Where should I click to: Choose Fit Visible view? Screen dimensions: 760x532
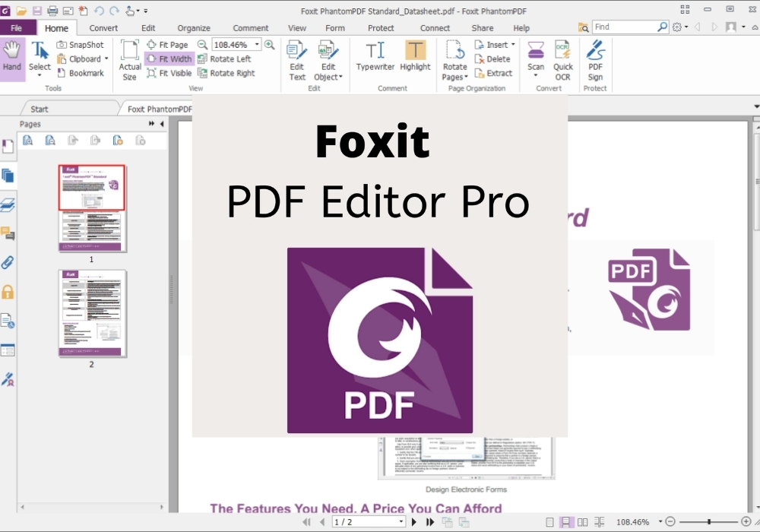[x=169, y=73]
